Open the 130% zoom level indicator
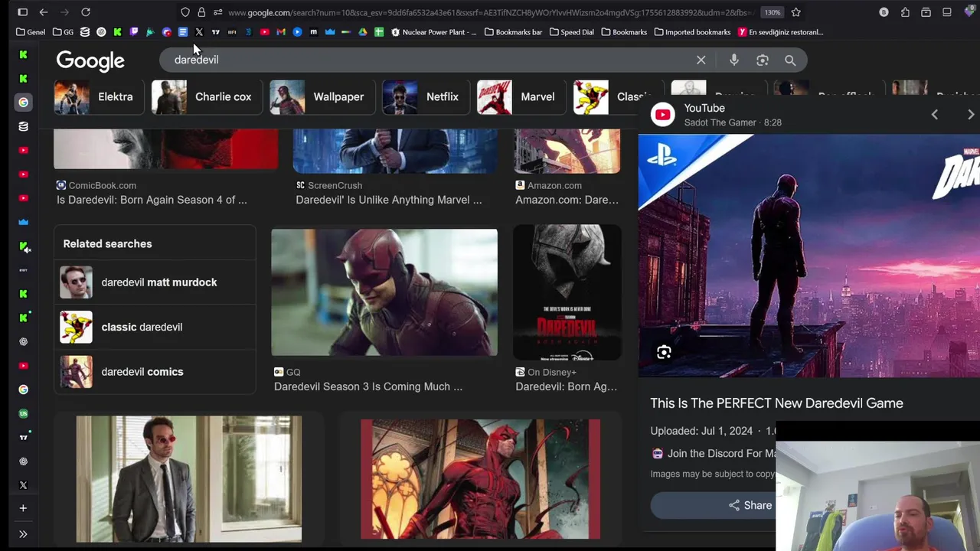The width and height of the screenshot is (980, 551). [x=773, y=12]
